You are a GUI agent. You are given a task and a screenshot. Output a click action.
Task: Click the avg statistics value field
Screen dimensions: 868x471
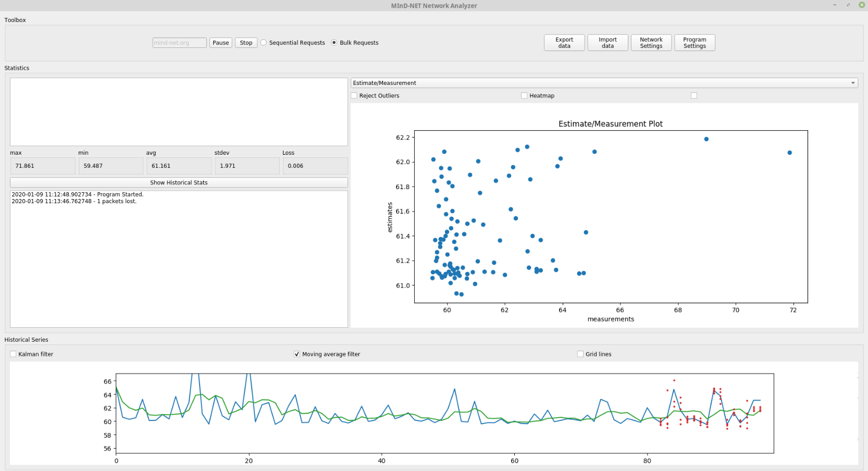[178, 166]
